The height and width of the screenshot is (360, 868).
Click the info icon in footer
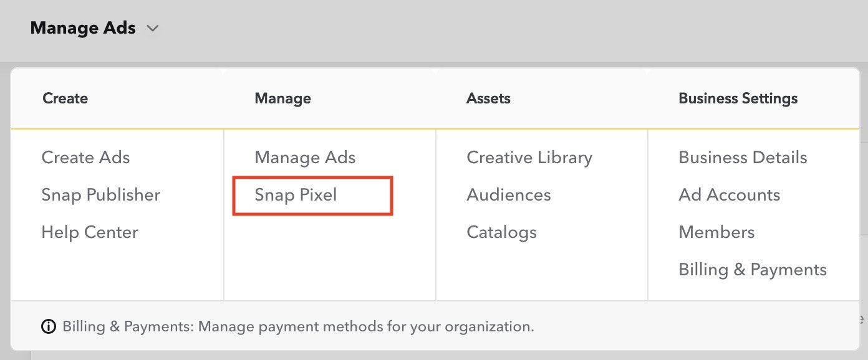point(48,326)
